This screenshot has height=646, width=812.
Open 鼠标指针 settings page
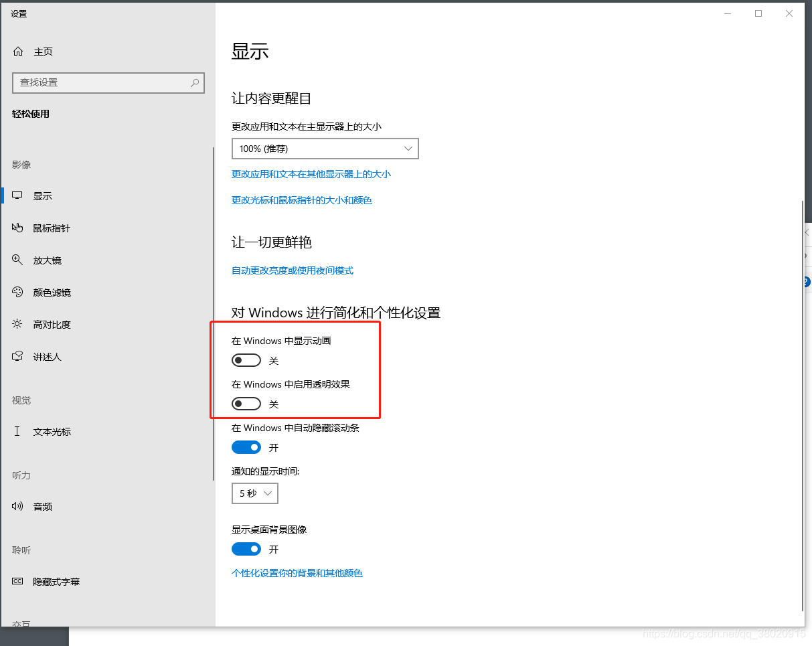(x=52, y=228)
